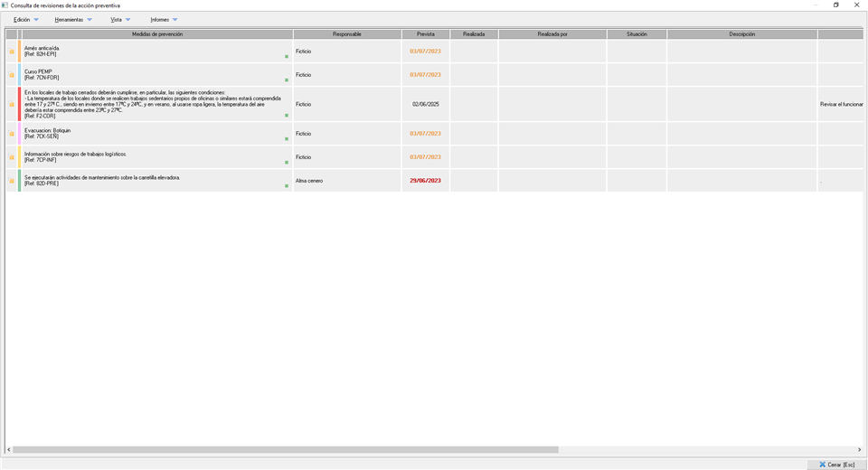Click green square marker in Arnés anticaída row
The width and height of the screenshot is (868, 470).
[x=287, y=56]
